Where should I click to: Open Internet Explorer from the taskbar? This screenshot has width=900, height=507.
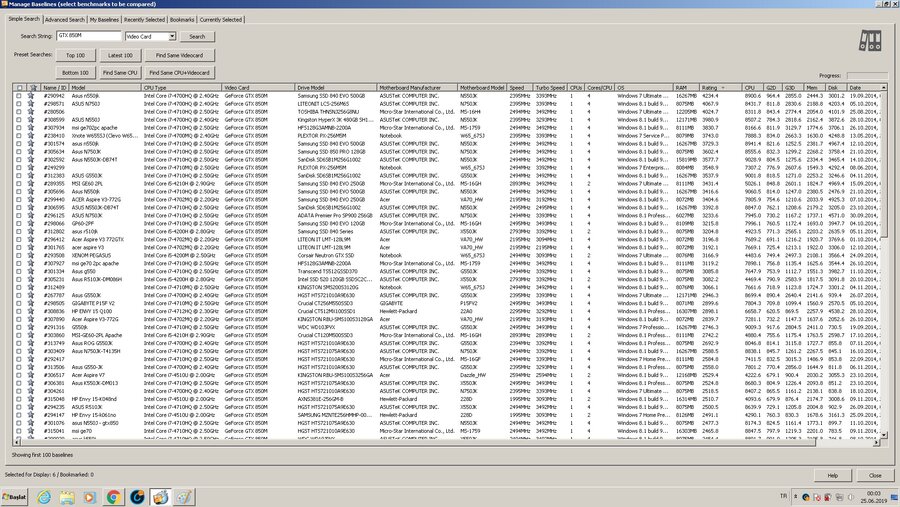[44, 497]
